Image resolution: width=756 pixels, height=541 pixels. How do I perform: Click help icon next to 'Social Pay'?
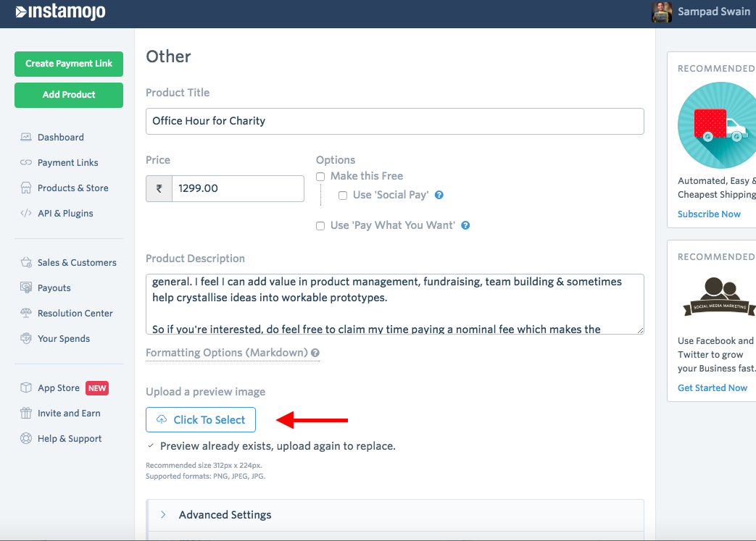(439, 195)
